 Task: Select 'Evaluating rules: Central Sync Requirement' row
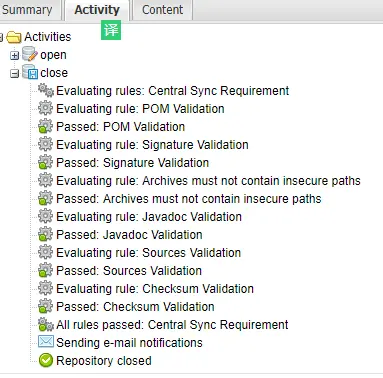coord(173,91)
